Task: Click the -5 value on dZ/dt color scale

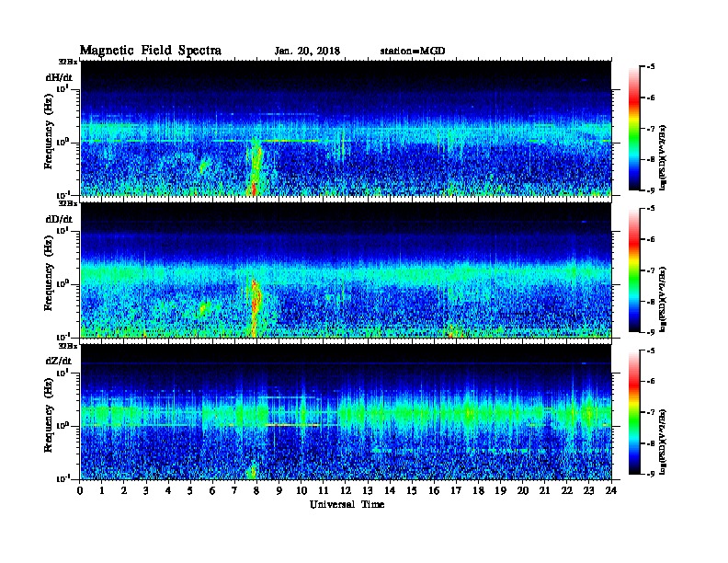Action: 651,350
